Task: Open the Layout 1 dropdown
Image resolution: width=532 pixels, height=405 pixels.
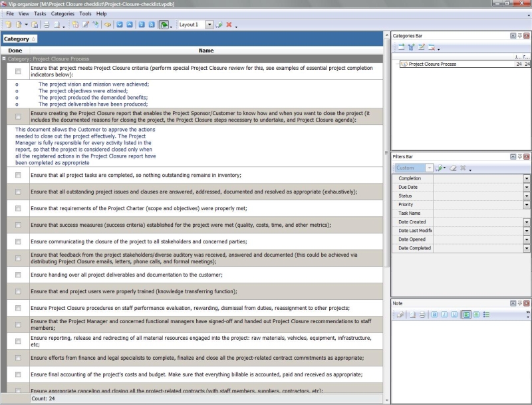Action: (x=209, y=25)
